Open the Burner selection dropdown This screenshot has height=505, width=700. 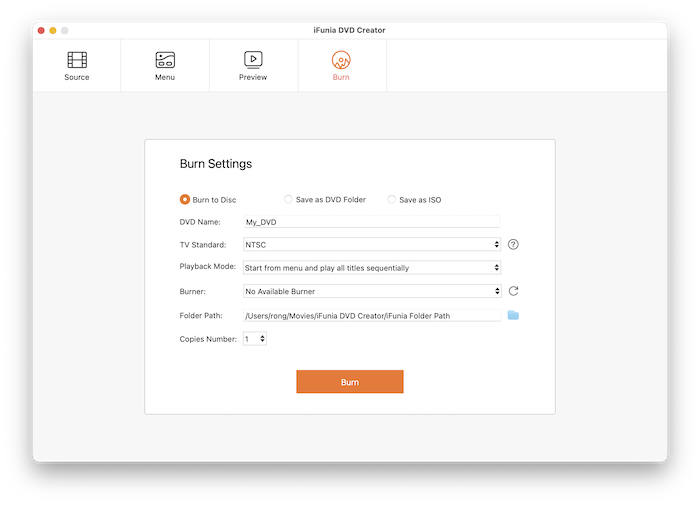(371, 291)
